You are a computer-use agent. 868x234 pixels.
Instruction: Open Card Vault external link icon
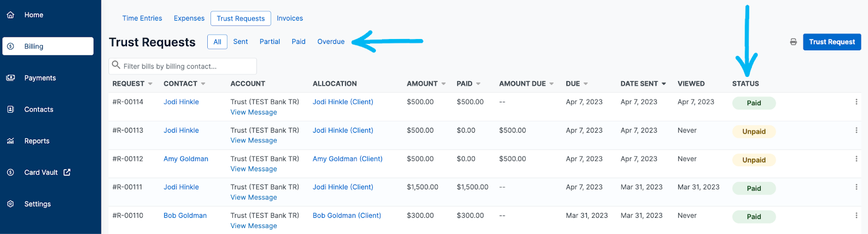pyautogui.click(x=67, y=172)
